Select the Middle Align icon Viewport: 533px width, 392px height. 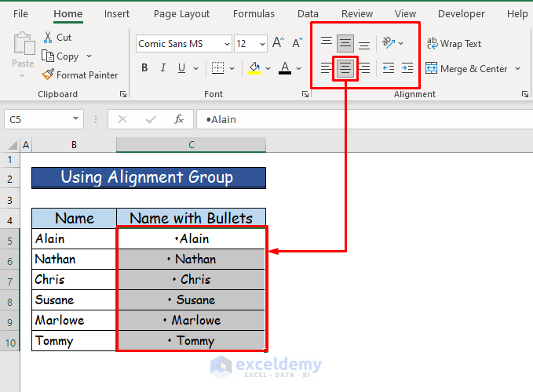point(345,43)
